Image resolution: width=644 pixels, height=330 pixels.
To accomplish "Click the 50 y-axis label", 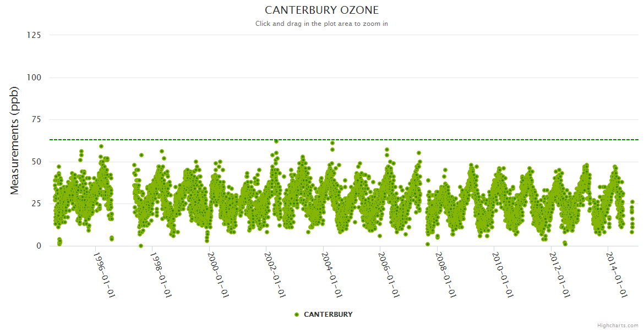I will (36, 162).
